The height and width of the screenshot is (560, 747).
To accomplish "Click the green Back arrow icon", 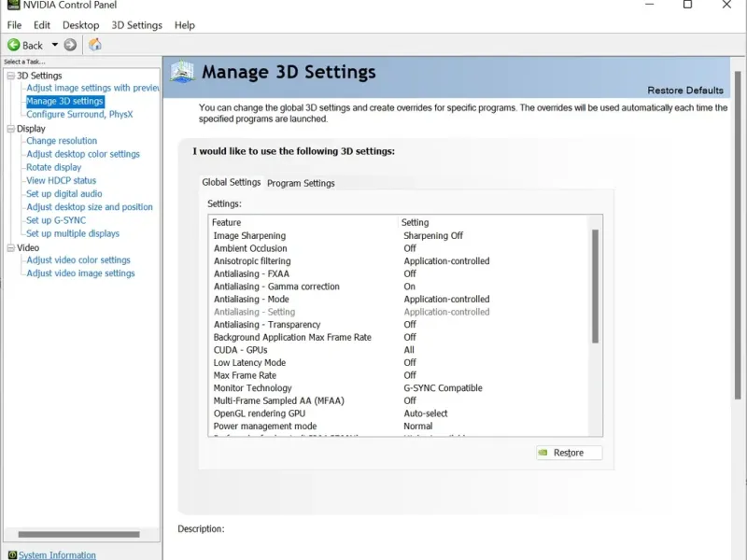I will point(14,45).
